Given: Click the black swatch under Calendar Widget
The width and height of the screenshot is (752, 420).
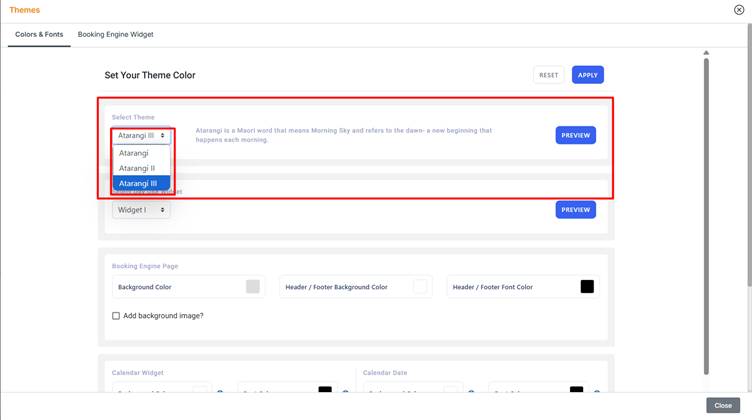Looking at the screenshot, I should point(325,390).
